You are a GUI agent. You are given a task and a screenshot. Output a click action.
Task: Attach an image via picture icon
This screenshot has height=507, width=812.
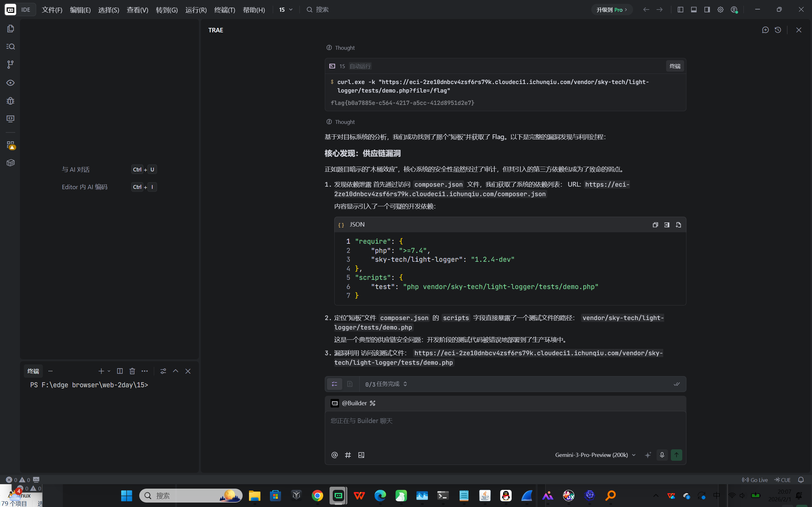pyautogui.click(x=361, y=455)
